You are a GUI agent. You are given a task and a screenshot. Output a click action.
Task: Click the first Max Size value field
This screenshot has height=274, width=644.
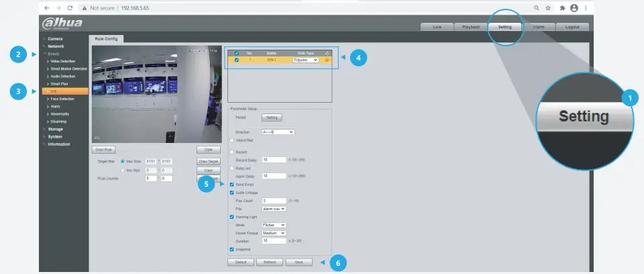click(x=151, y=162)
